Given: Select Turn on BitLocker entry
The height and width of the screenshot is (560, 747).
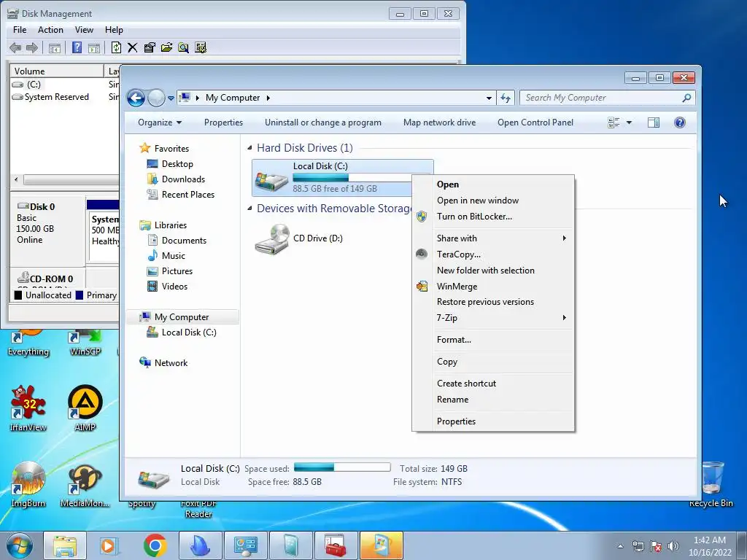Looking at the screenshot, I should pos(494,216).
